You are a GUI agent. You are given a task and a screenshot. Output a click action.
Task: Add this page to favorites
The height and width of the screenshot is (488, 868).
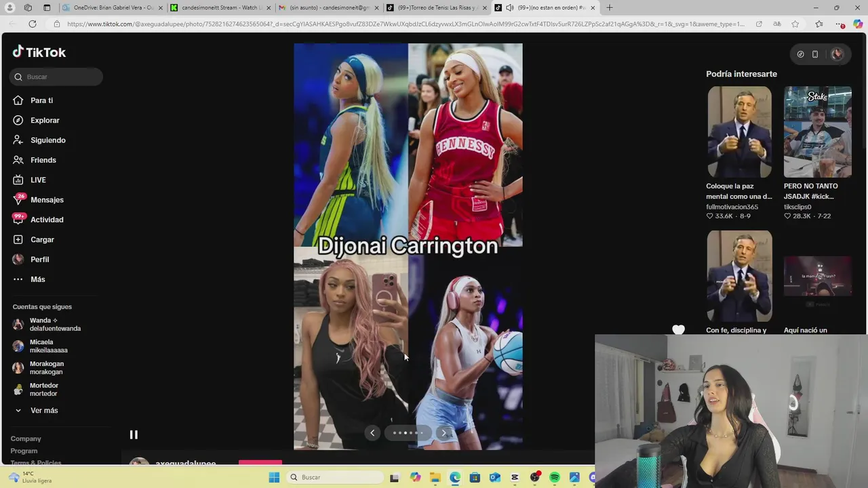pyautogui.click(x=795, y=24)
